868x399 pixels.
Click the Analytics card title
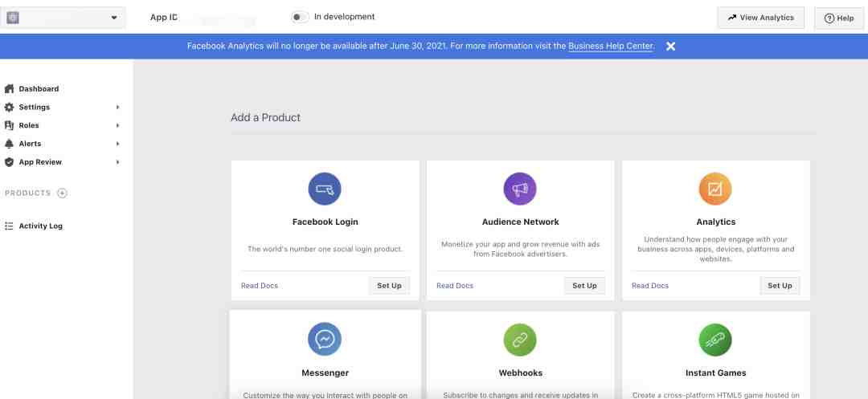pos(716,222)
